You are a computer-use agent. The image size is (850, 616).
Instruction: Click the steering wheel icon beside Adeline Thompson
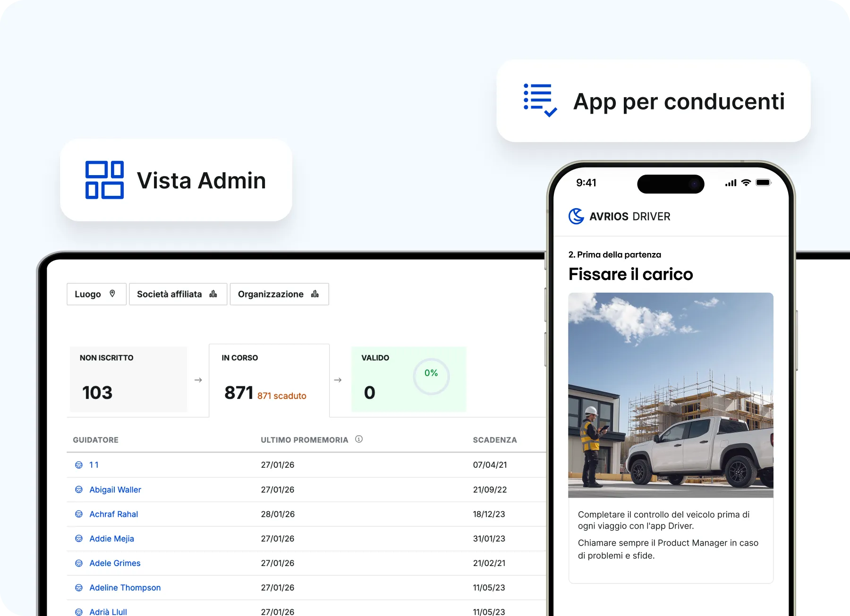(79, 588)
